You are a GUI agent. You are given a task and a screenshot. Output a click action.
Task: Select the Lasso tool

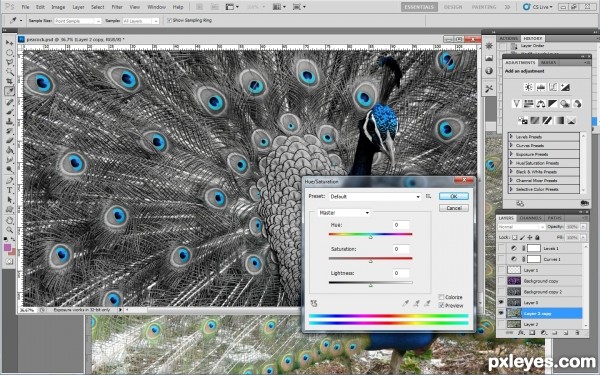tap(10, 62)
